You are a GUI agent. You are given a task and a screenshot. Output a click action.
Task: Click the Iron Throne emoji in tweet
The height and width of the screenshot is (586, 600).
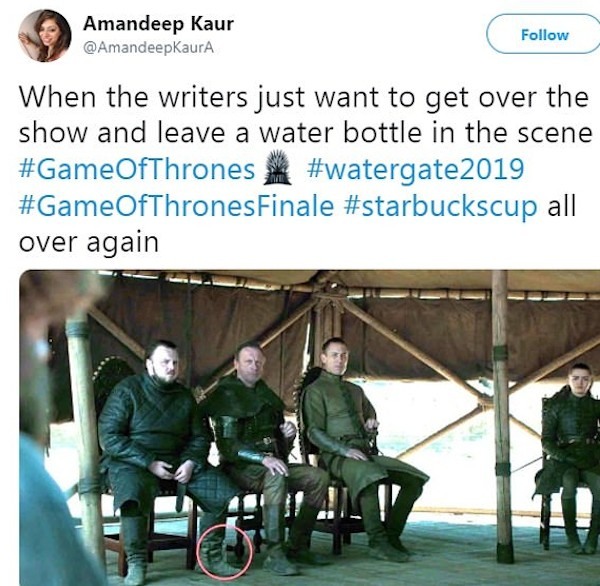[x=277, y=168]
